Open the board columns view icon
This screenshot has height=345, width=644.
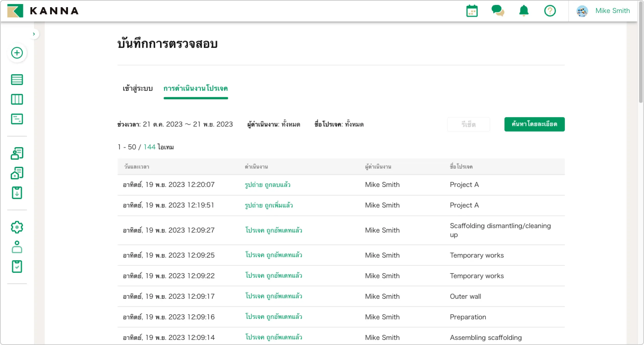point(17,99)
